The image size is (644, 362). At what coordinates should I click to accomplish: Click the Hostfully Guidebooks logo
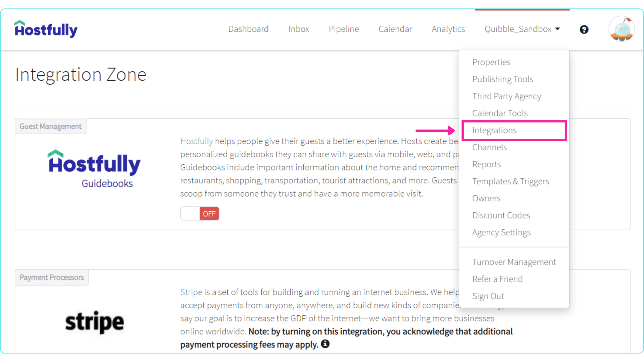[94, 169]
